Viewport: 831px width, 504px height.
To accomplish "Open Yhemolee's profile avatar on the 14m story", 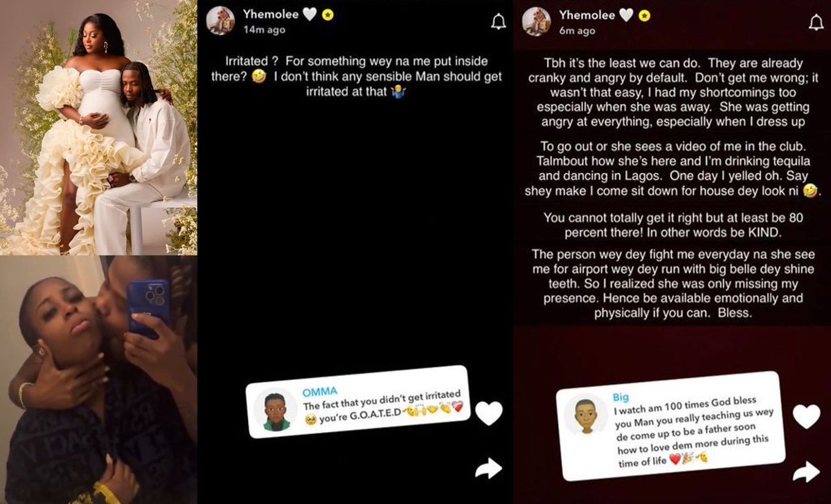I will point(221,21).
